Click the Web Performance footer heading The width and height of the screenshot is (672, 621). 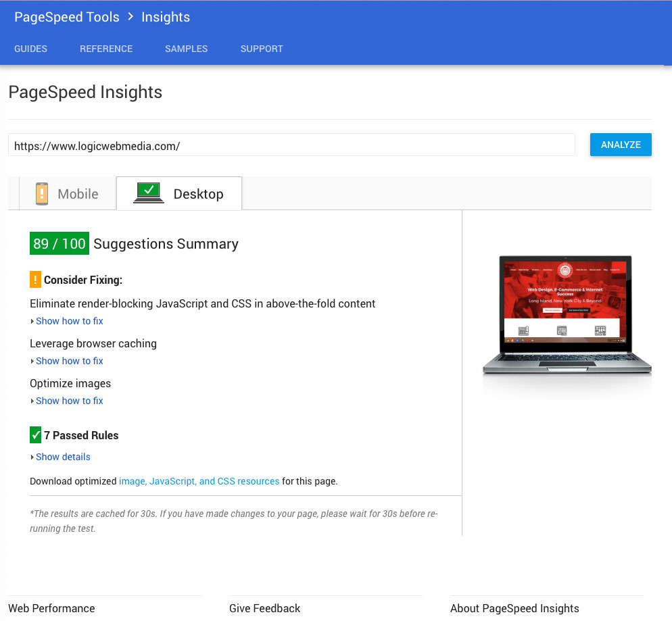click(51, 608)
